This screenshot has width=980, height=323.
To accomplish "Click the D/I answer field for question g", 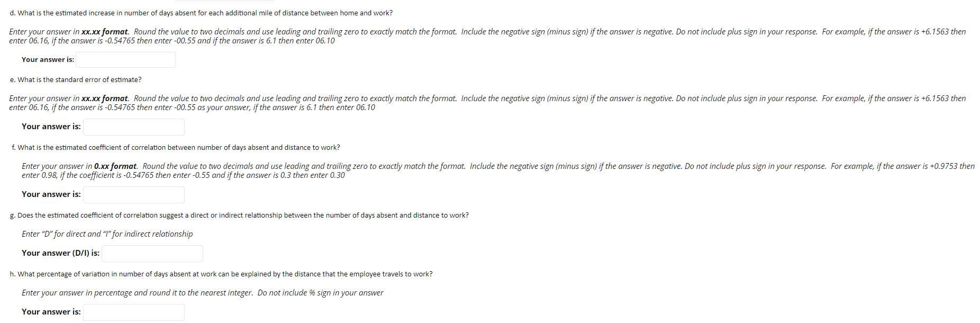I will 152,253.
